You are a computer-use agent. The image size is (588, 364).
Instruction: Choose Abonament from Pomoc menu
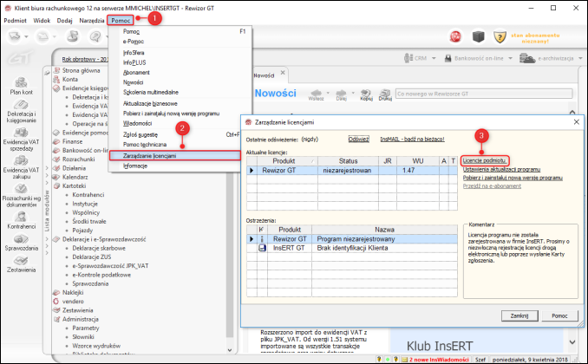[x=136, y=72]
